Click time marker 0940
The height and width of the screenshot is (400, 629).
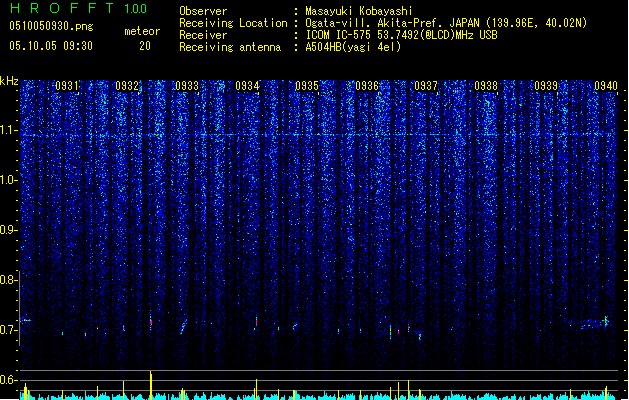[x=606, y=86]
